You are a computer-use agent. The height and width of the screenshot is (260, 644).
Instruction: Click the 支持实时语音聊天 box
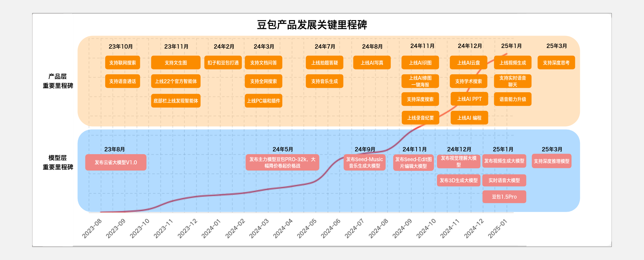(513, 81)
